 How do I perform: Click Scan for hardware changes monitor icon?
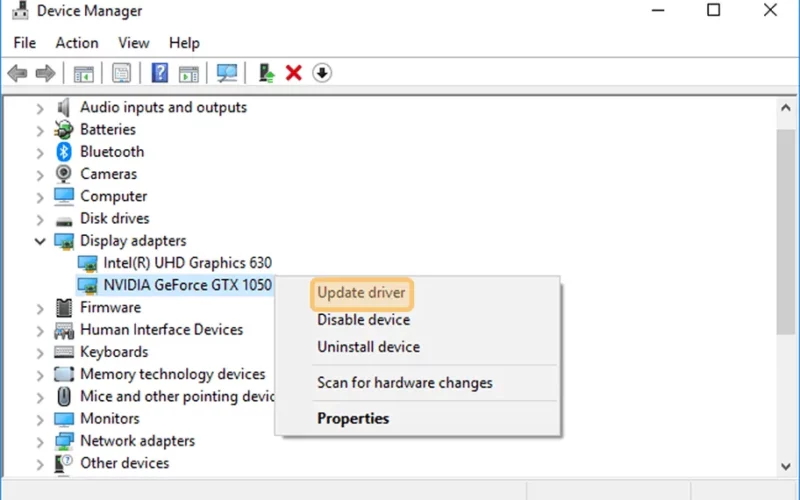227,73
